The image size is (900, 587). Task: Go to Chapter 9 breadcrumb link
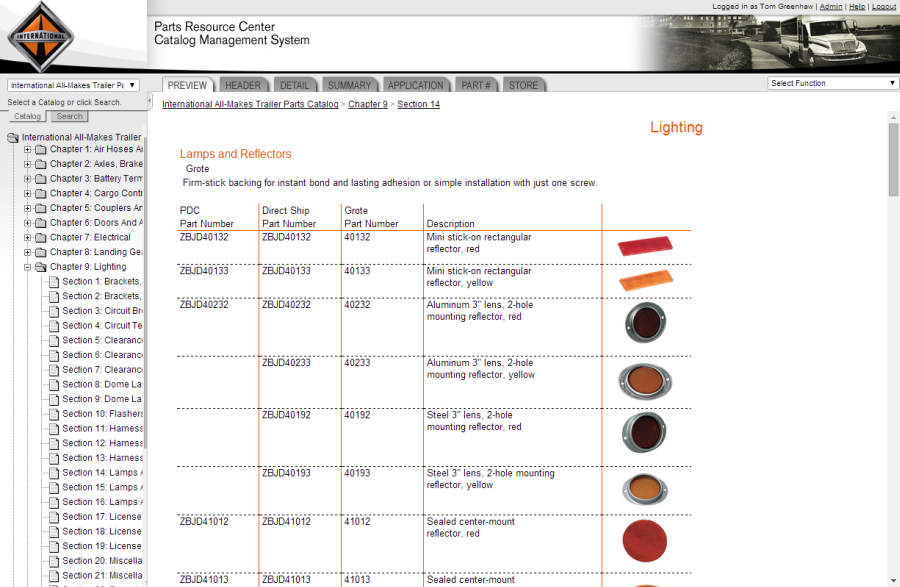coord(368,104)
